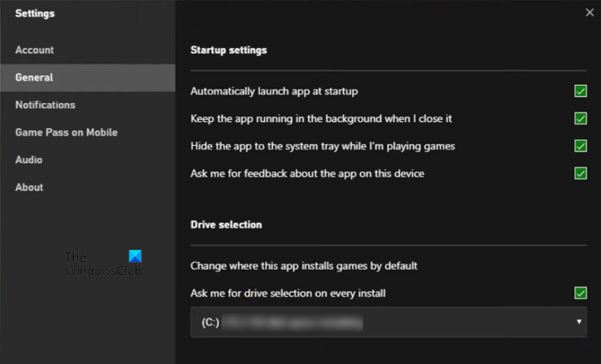Expand the drive selection dropdown arrow
The image size is (601, 364).
[580, 323]
